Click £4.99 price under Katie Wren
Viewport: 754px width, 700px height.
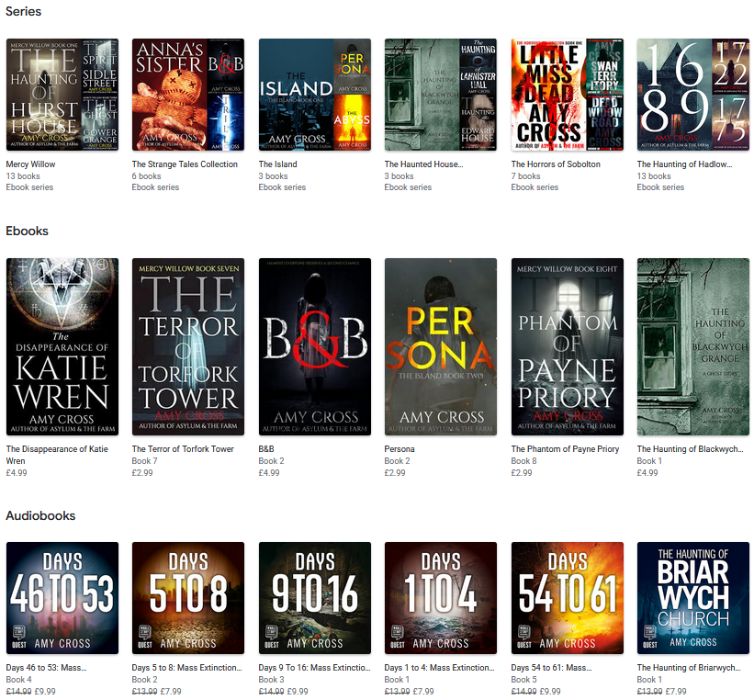[x=17, y=472]
